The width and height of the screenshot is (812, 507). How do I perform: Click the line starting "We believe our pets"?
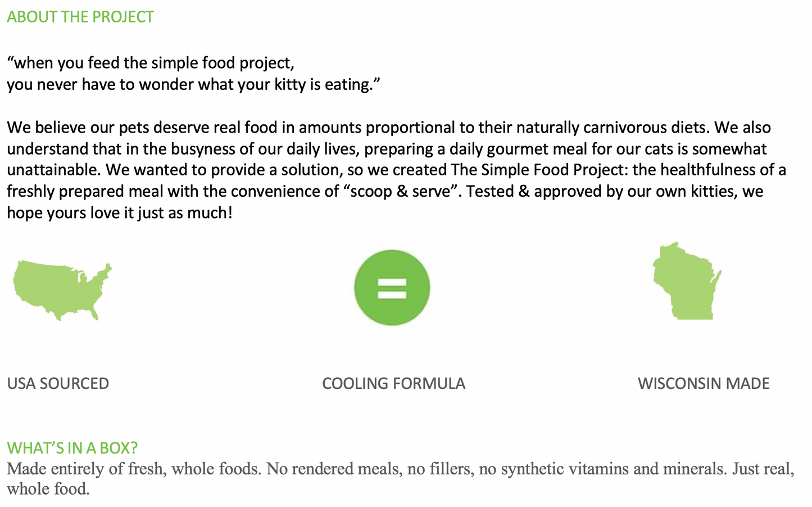(x=388, y=127)
